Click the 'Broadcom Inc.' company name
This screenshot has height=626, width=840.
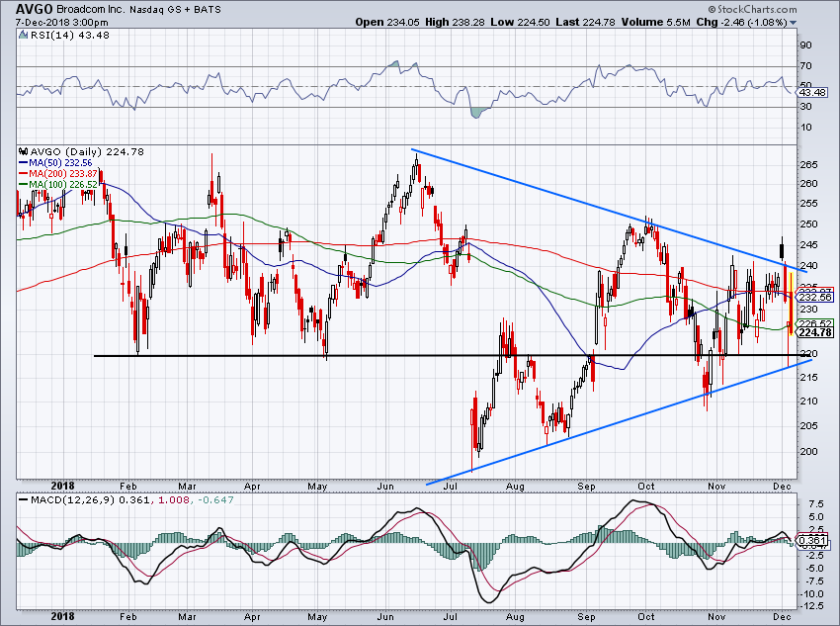(x=91, y=9)
